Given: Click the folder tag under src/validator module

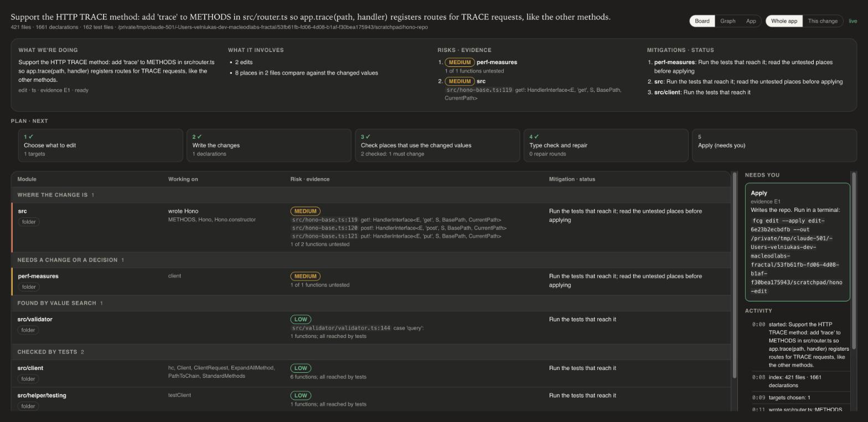Looking at the screenshot, I should click(28, 330).
